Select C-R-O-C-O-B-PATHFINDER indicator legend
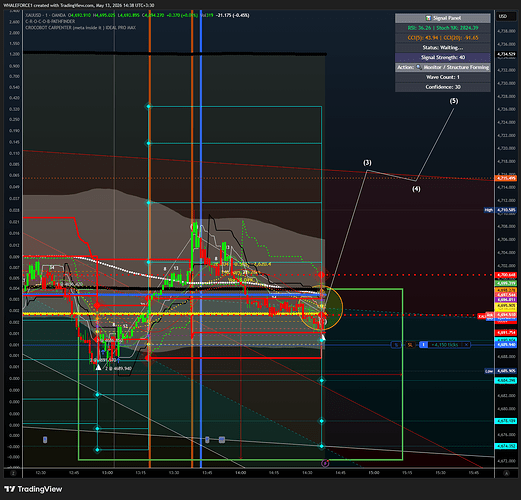Screen dimensions: 521x500 click(50, 21)
